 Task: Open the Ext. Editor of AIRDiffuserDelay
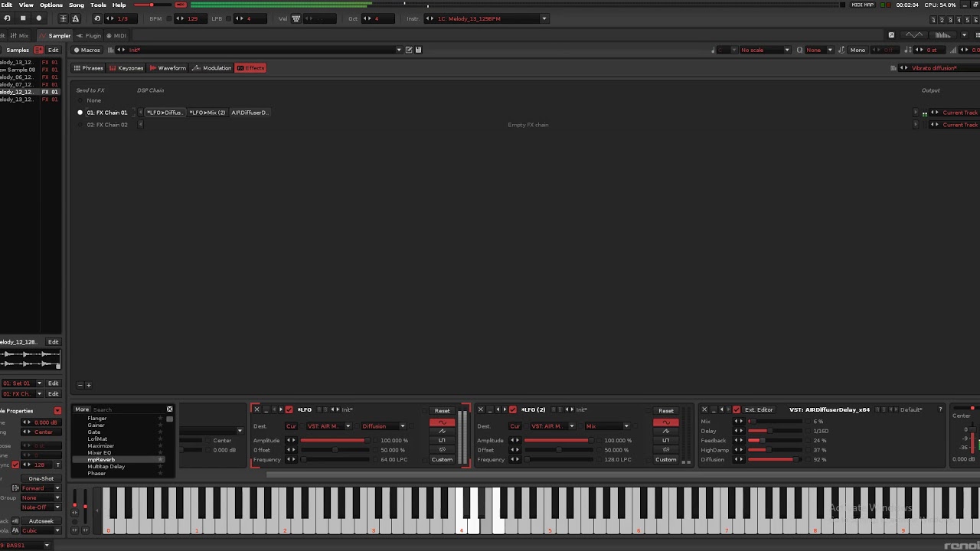coord(759,409)
